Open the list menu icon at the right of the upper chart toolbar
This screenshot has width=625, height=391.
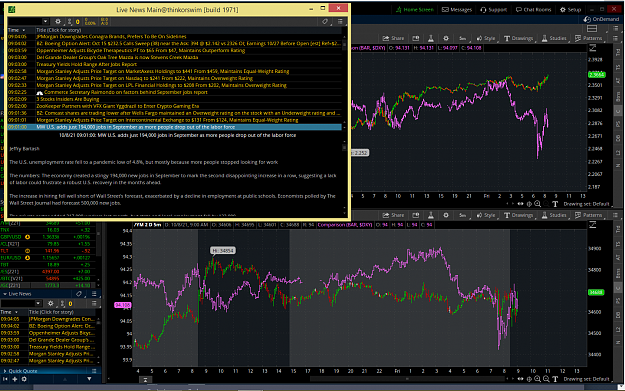coord(615,38)
